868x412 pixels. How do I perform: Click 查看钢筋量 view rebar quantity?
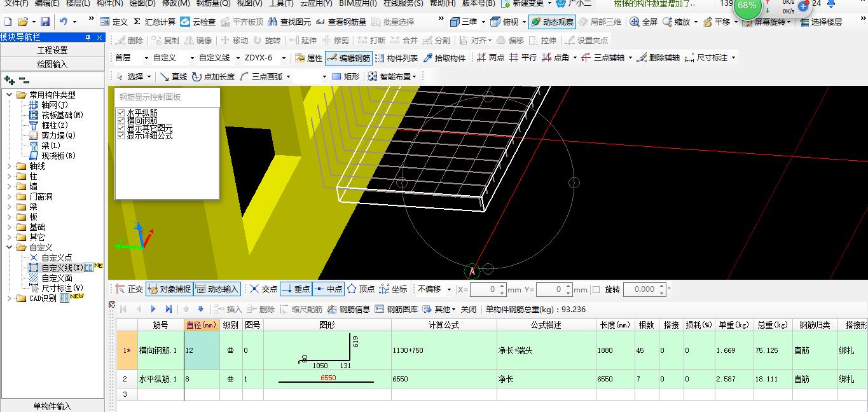coord(341,22)
